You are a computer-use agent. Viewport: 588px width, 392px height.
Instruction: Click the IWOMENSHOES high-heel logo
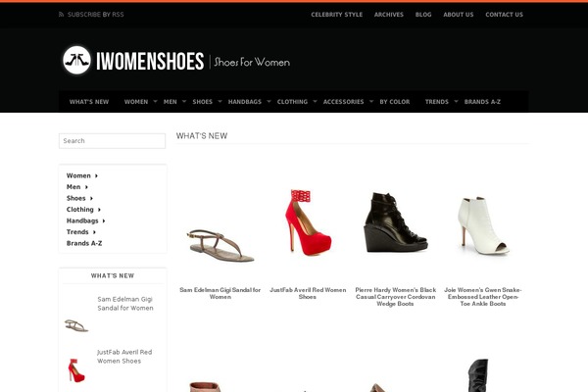click(x=76, y=60)
